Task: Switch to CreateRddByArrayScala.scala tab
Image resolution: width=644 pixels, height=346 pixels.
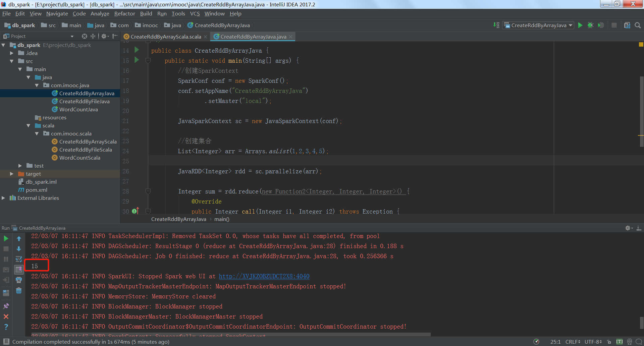Action: click(166, 37)
